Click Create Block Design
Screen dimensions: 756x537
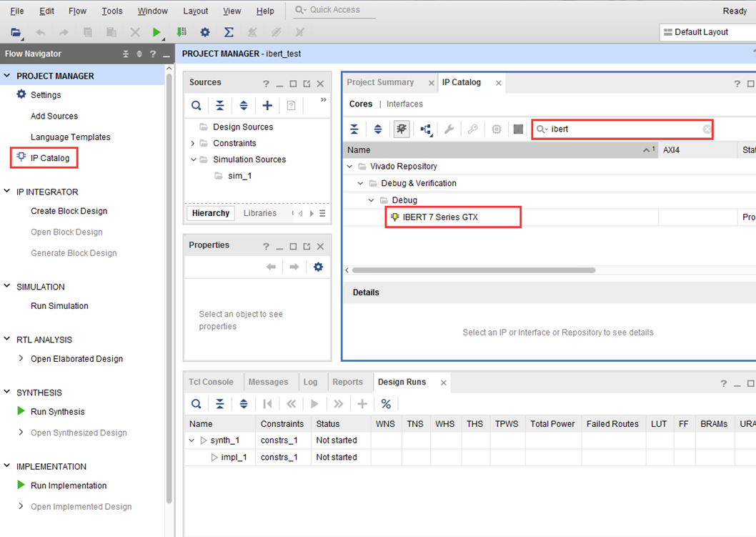coord(69,211)
